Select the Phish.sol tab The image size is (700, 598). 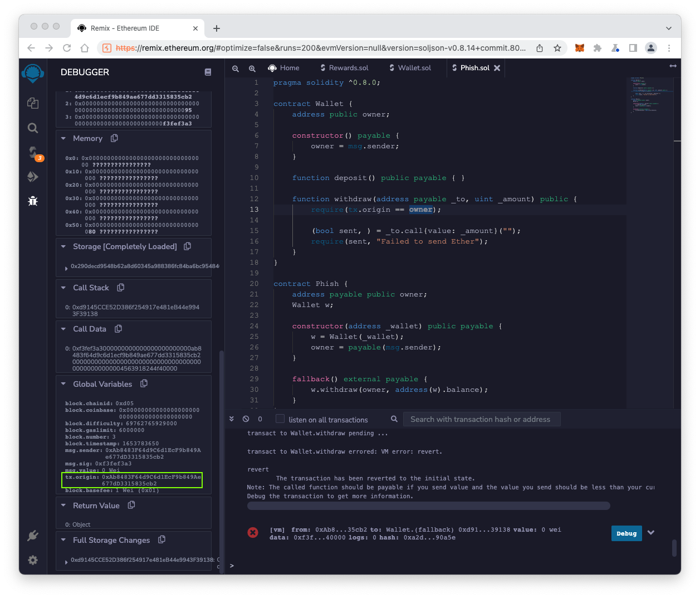(x=471, y=68)
